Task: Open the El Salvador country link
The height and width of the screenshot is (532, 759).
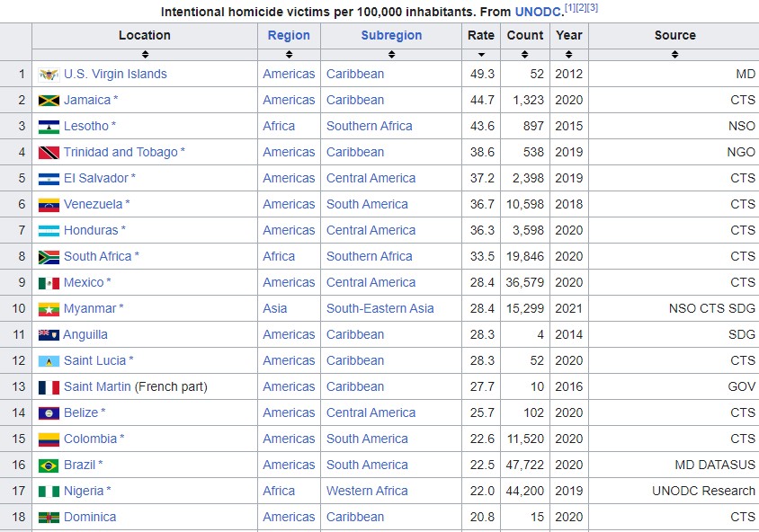Action: pos(96,179)
